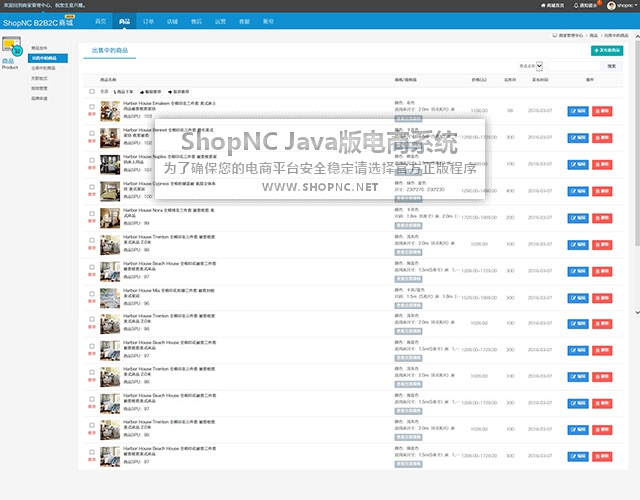Click the search button beside search box
This screenshot has width=640, height=500.
[611, 66]
